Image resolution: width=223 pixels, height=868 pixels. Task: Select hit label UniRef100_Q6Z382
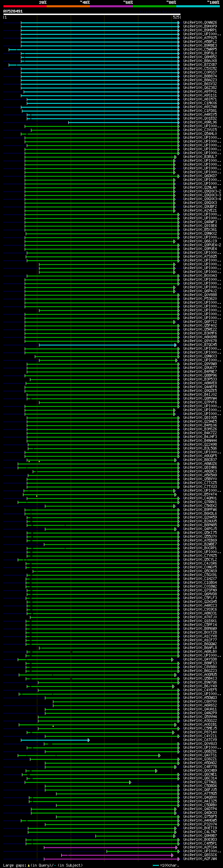coord(200,88)
